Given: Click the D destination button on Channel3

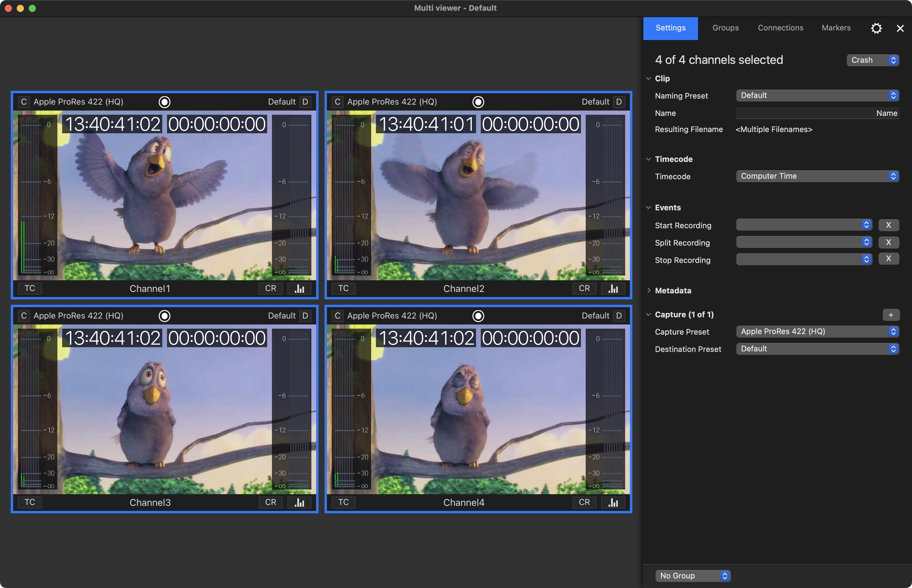Looking at the screenshot, I should 305,316.
